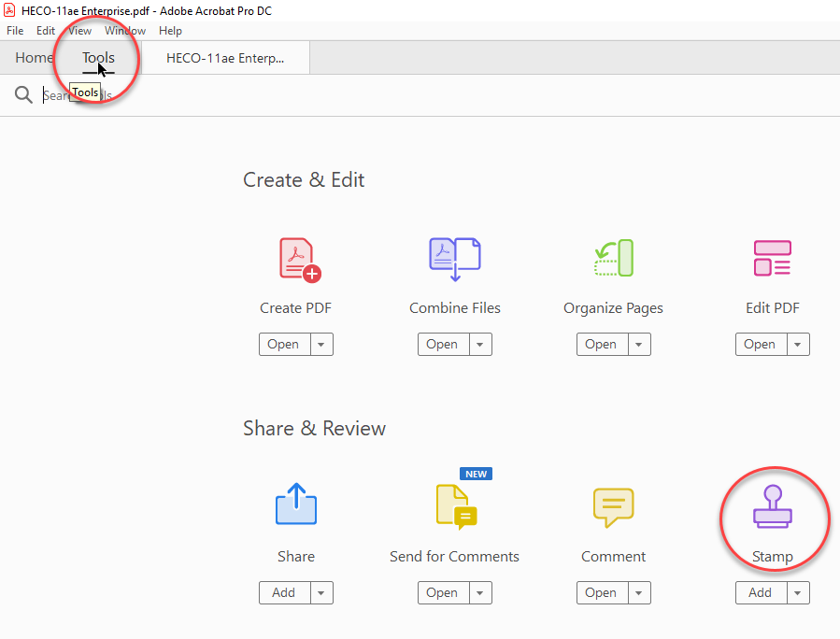Expand the Send for Comments dropdown arrow
Viewport: 840px width, 639px height.
pos(480,593)
